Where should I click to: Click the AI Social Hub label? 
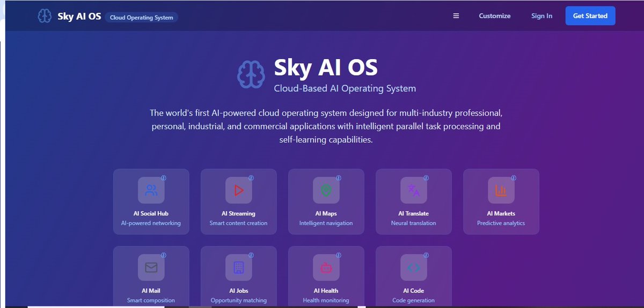tap(151, 213)
